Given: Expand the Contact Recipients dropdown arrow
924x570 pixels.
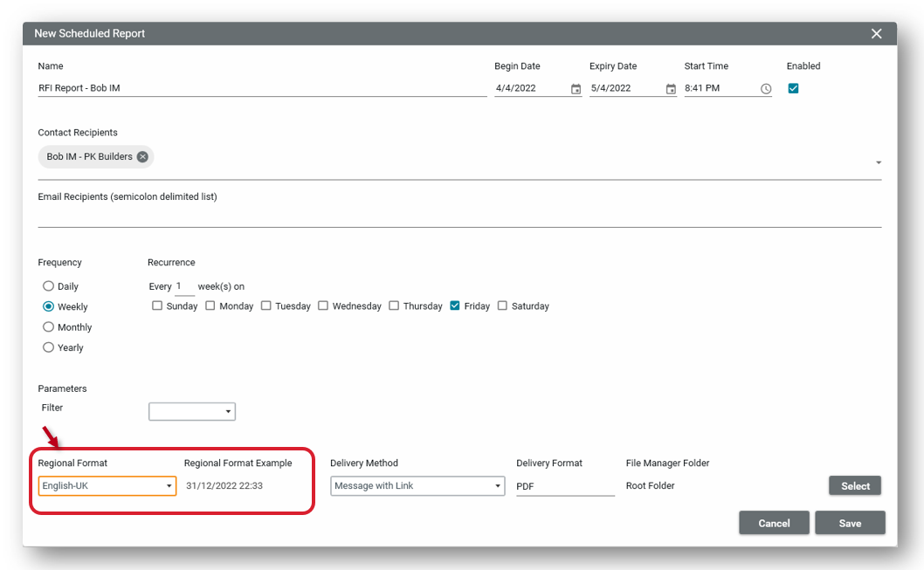Looking at the screenshot, I should [878, 163].
